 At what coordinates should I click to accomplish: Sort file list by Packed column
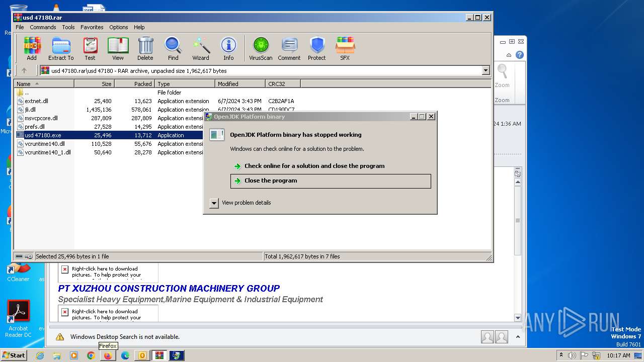pos(135,84)
